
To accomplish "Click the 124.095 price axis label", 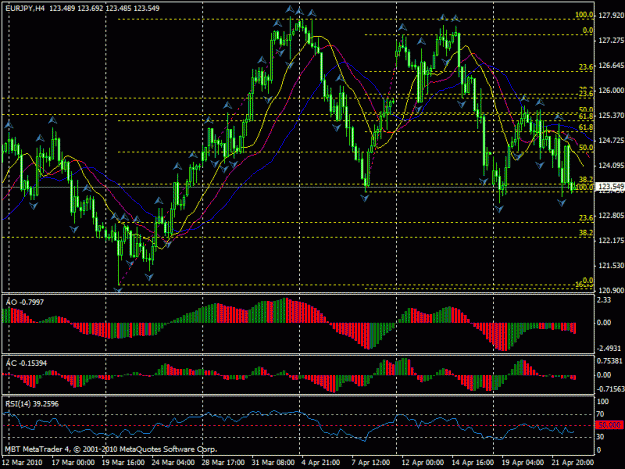I will [x=611, y=165].
